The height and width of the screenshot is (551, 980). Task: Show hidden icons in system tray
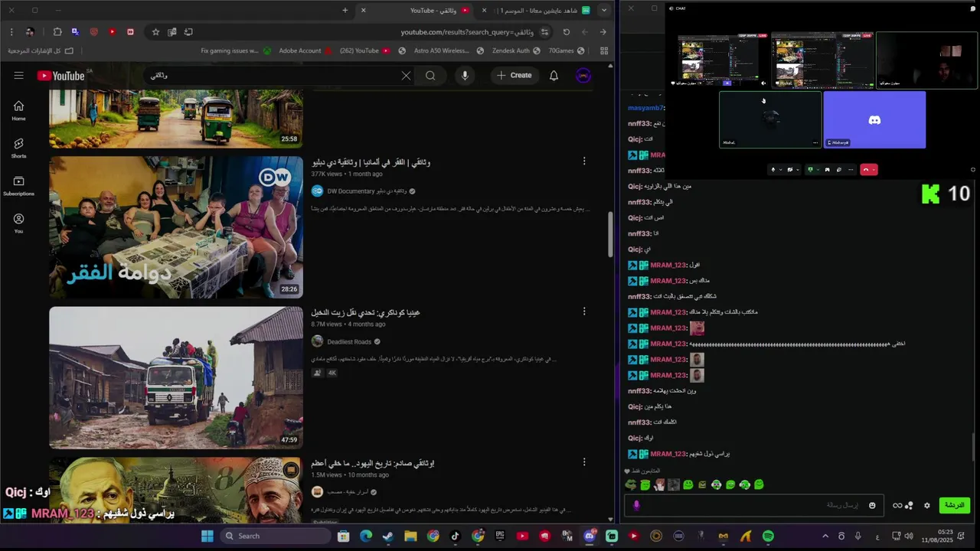[x=825, y=536]
